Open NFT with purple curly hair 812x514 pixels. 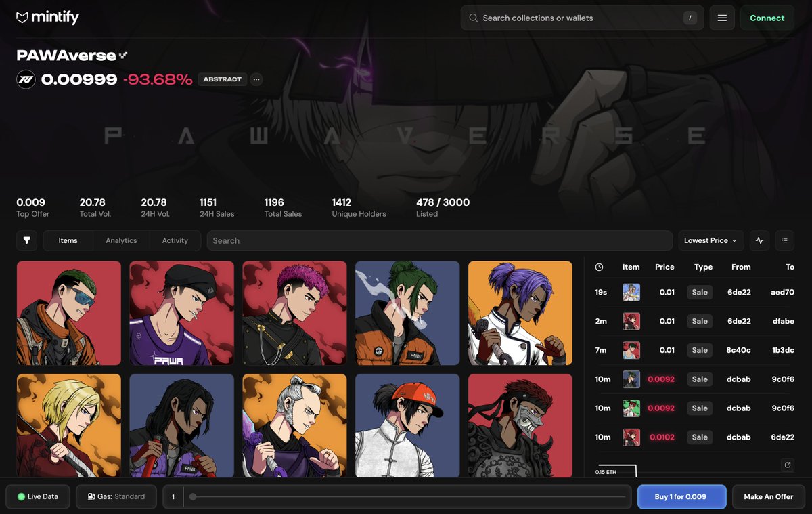coord(294,314)
